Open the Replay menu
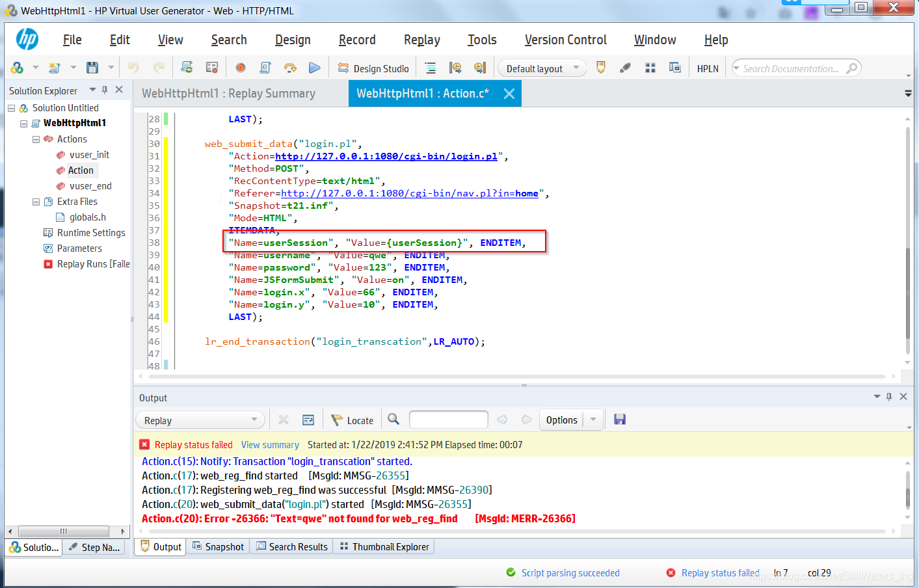 pos(422,40)
